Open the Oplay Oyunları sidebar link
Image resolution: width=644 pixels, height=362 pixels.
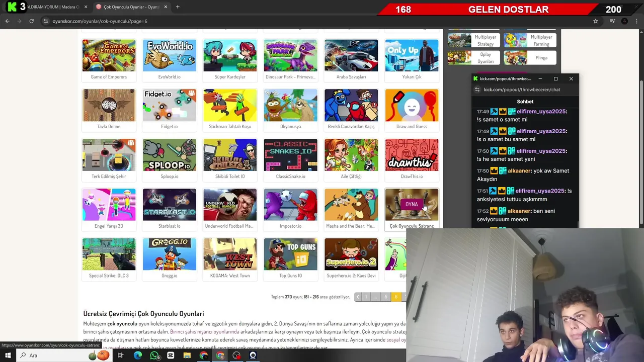474,58
